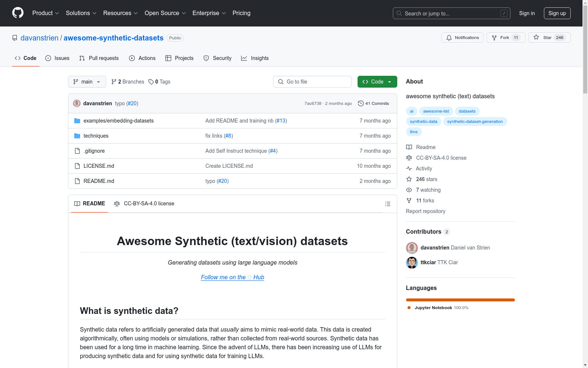Open the Pull requests tab

click(x=99, y=58)
